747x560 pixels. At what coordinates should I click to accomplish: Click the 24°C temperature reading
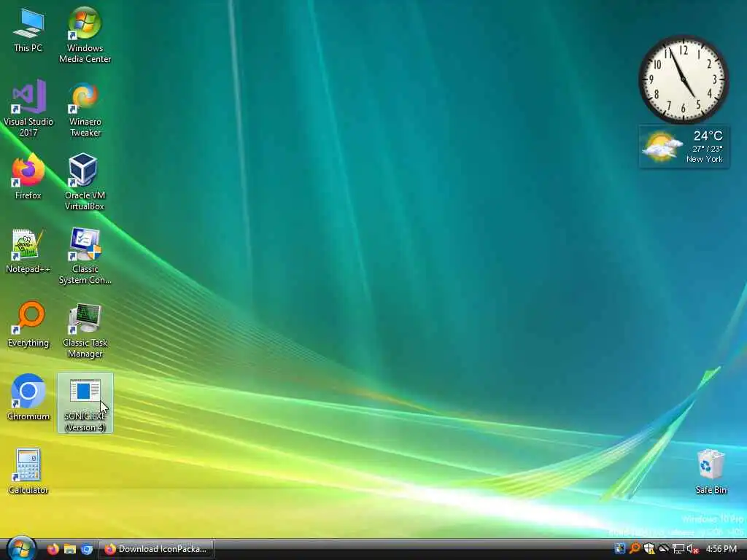(708, 136)
